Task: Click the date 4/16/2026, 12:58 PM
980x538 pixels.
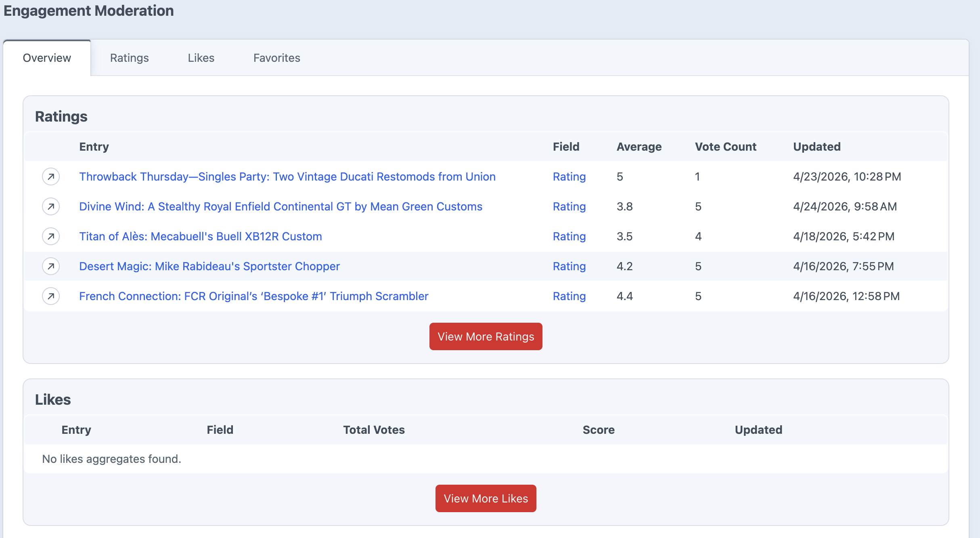Action: pos(846,296)
